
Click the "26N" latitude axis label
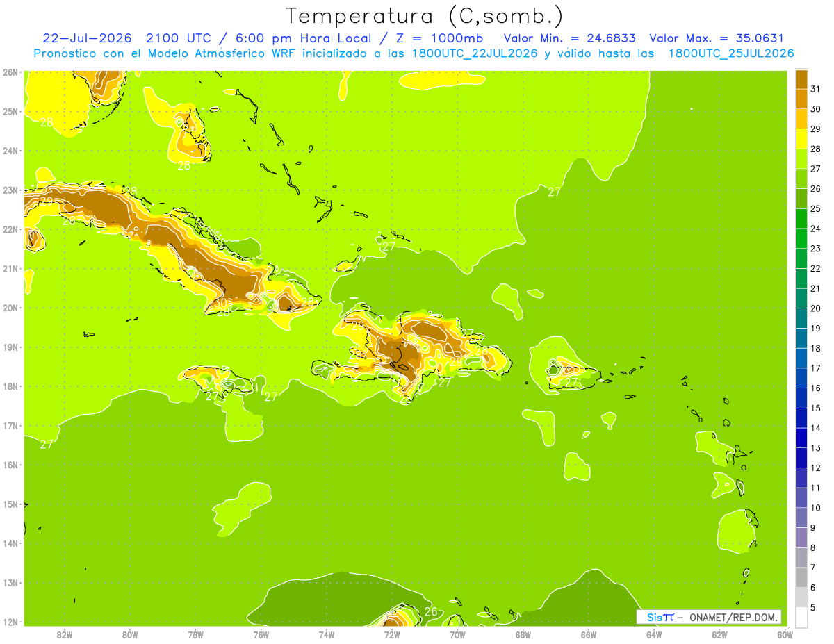10,72
